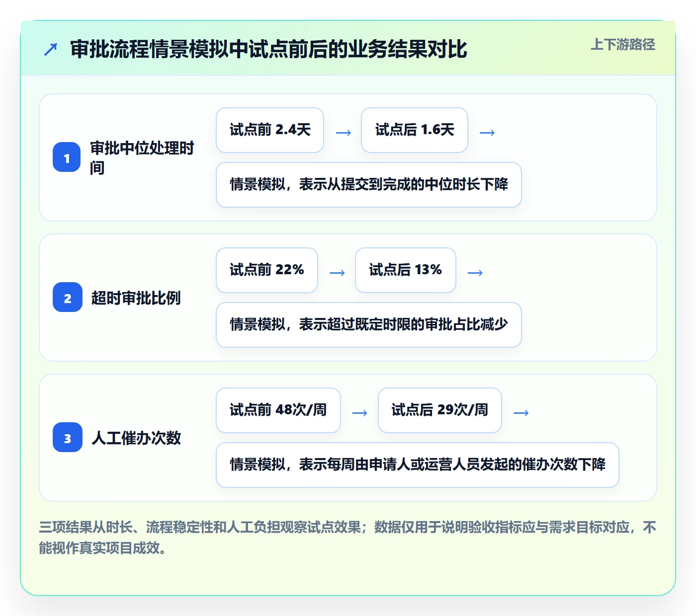Click the arrow after 试点后 13%
The height and width of the screenshot is (616, 696).
(x=475, y=272)
